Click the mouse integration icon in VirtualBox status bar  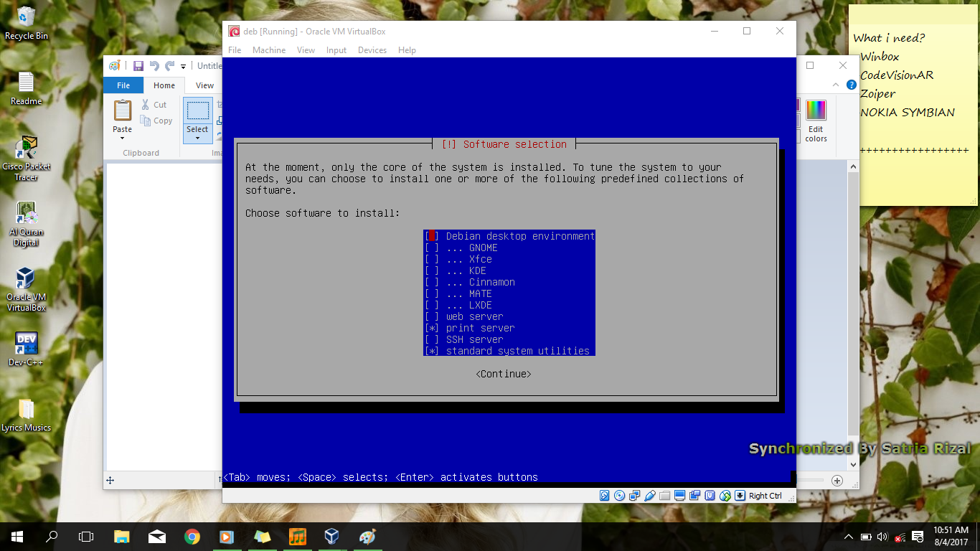click(x=725, y=496)
